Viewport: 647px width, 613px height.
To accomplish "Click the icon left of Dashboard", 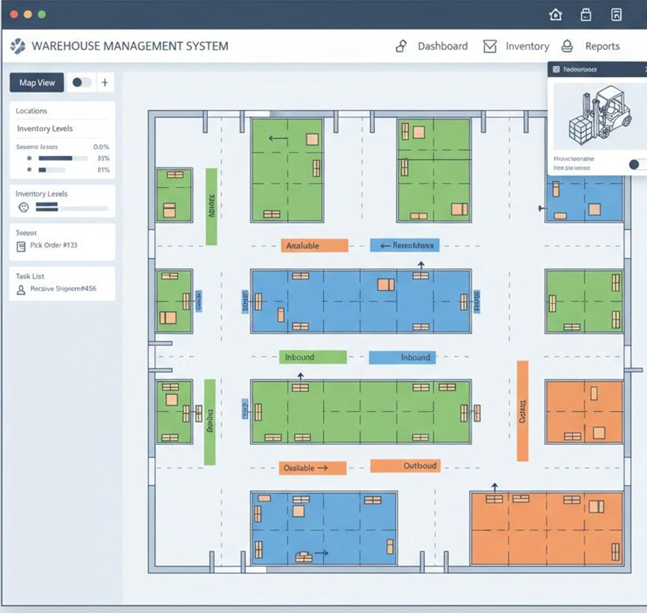I will point(401,46).
